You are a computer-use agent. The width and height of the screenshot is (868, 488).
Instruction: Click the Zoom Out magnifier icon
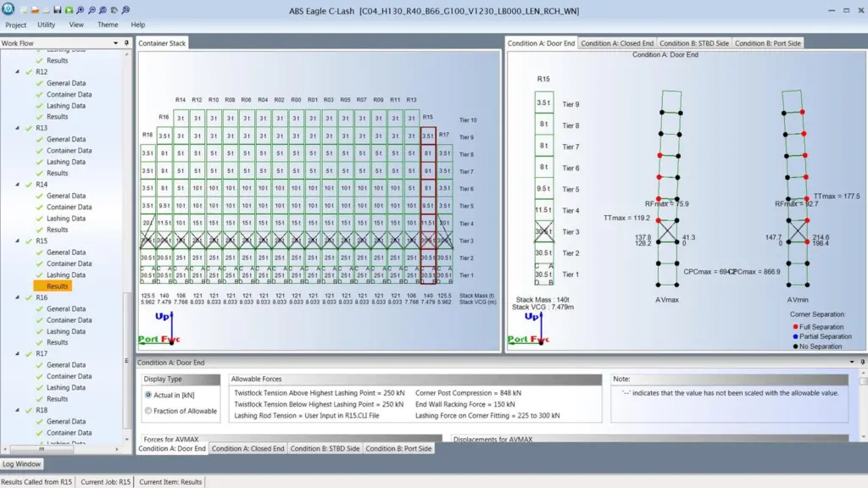click(x=92, y=10)
